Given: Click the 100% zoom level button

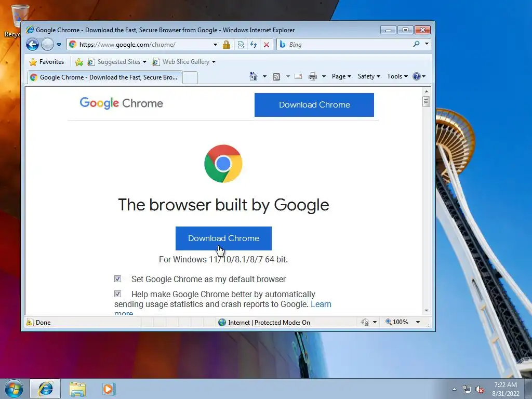Looking at the screenshot, I should (396, 322).
